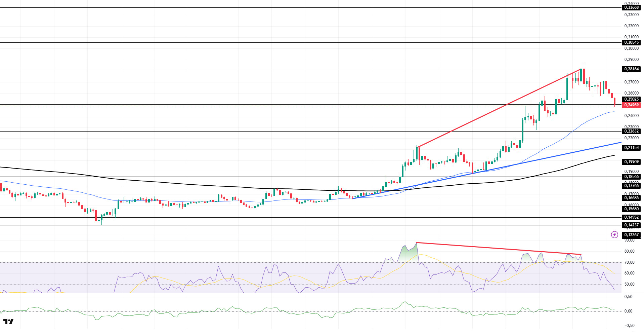The image size is (644, 332).
Task: Select the red divergence line on RSI panel
Action: coord(499,249)
